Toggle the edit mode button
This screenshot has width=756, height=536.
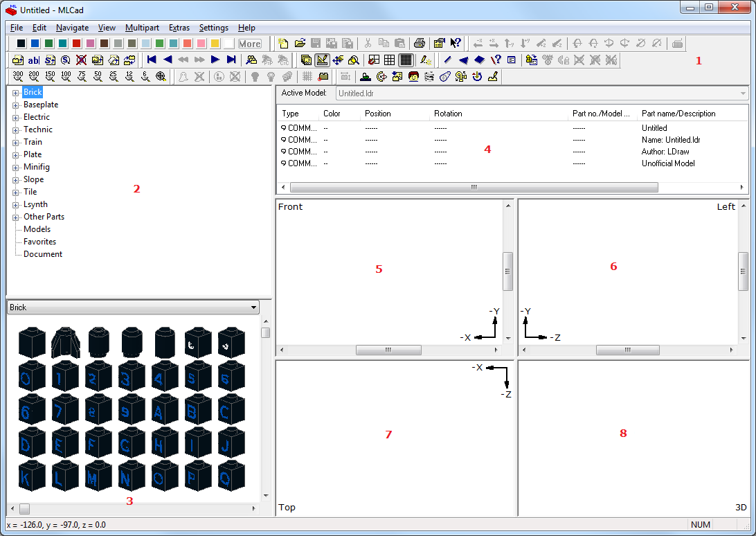322,60
